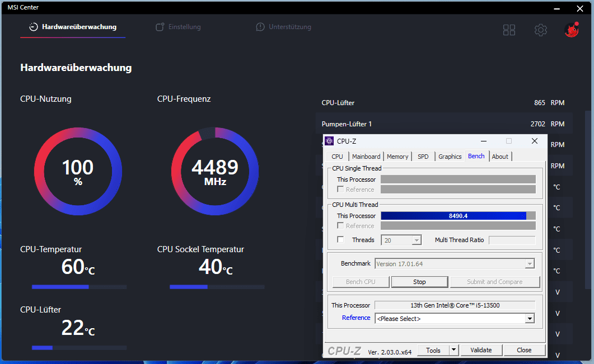594x364 pixels.
Task: Click the blue Reference link
Action: point(356,318)
